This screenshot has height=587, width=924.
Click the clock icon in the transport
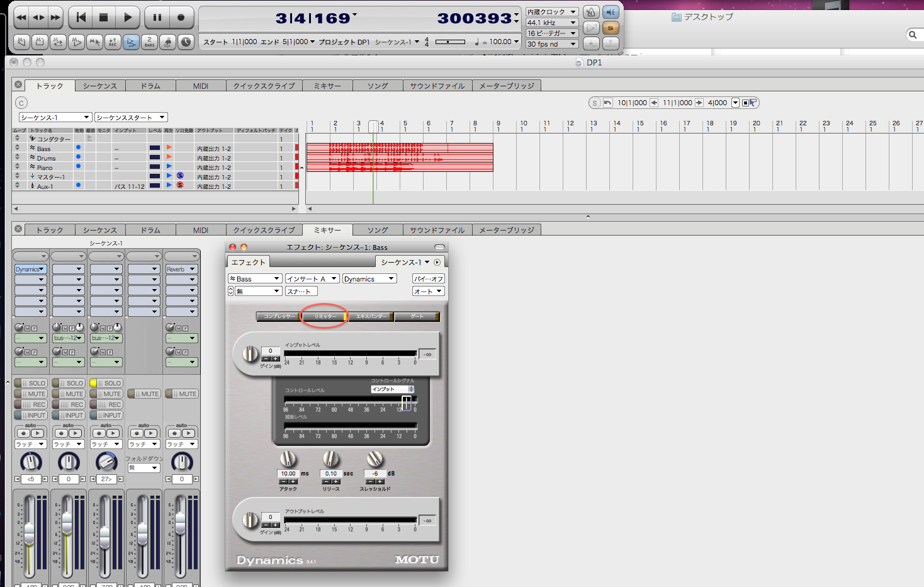pos(186,42)
